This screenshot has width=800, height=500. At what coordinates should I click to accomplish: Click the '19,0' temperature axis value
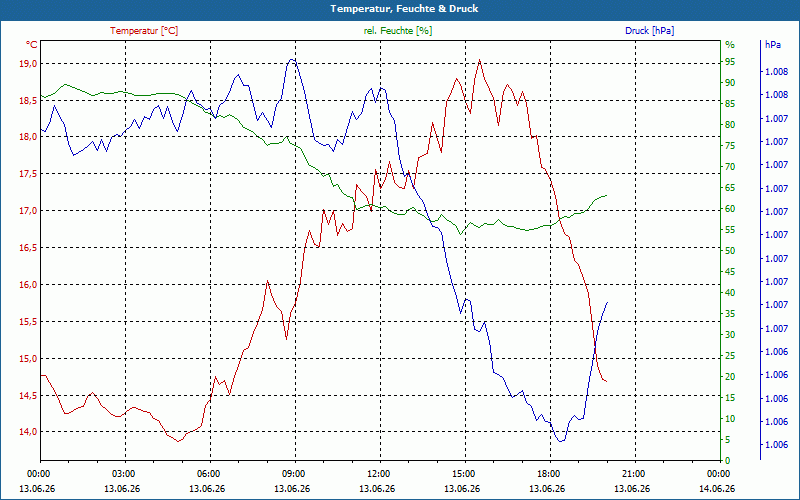pos(28,63)
